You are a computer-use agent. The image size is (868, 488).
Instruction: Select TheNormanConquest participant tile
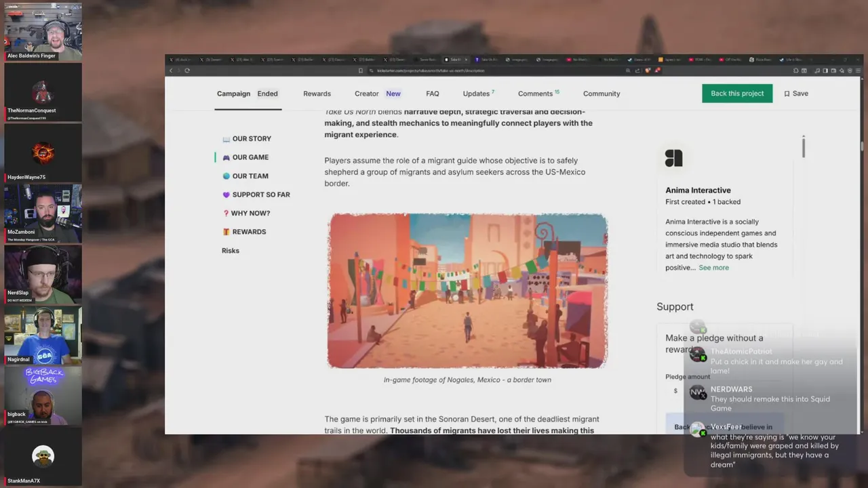(43, 92)
